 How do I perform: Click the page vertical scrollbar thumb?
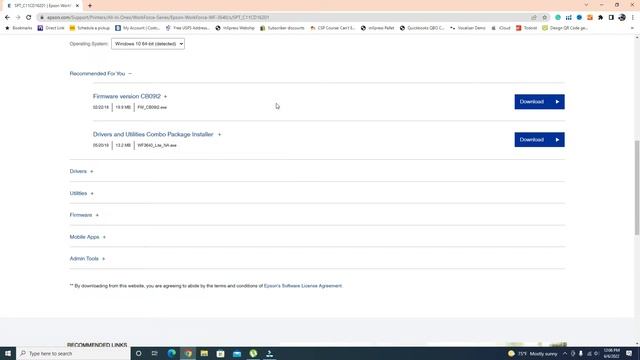coord(637,187)
